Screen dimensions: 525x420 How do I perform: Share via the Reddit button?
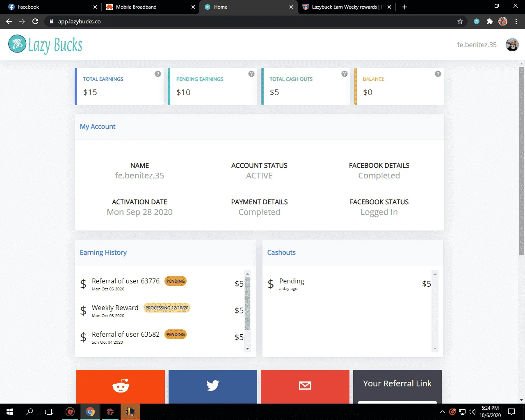(121, 386)
